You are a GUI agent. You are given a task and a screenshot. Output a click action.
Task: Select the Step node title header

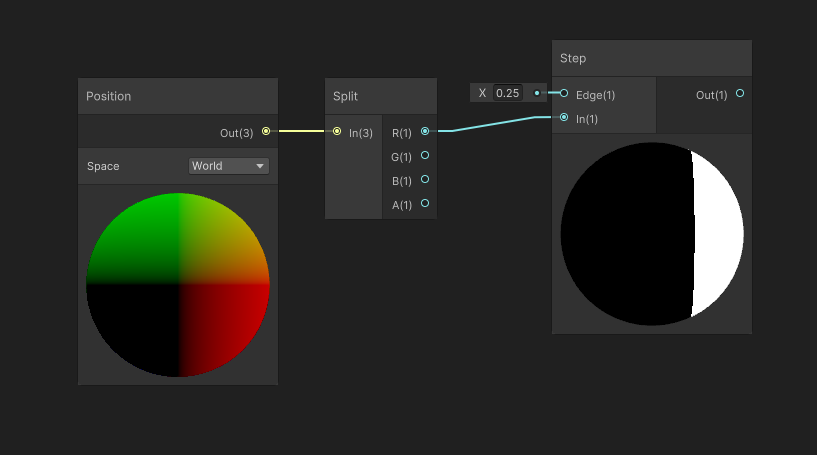pos(652,58)
